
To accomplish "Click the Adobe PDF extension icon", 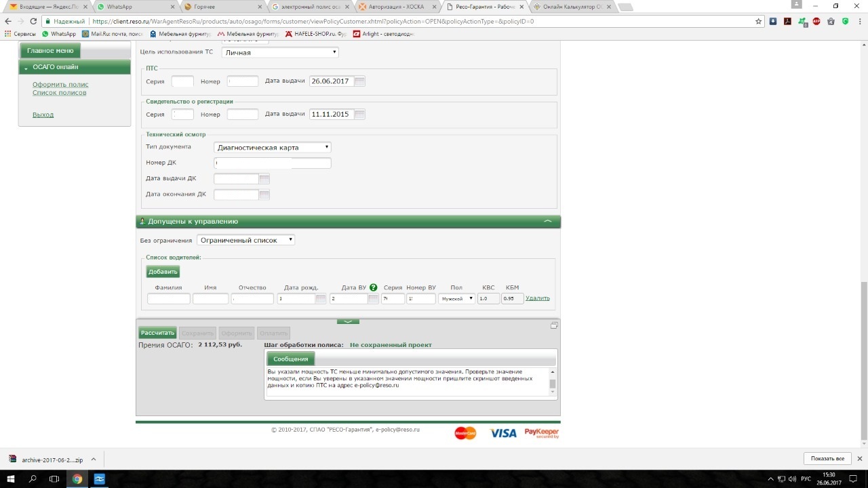I will [x=788, y=21].
